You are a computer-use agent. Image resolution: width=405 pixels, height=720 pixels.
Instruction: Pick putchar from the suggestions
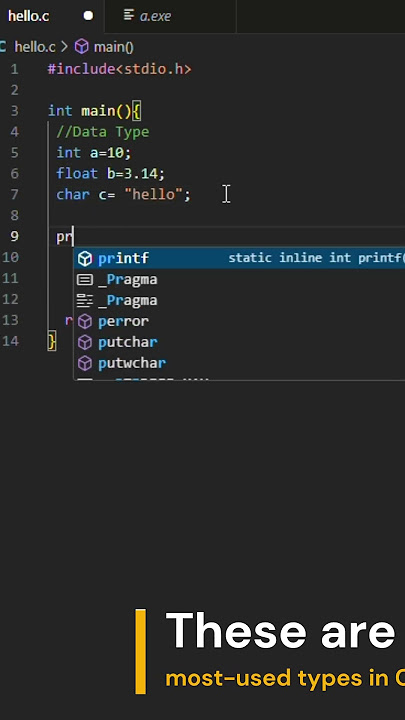239,343
